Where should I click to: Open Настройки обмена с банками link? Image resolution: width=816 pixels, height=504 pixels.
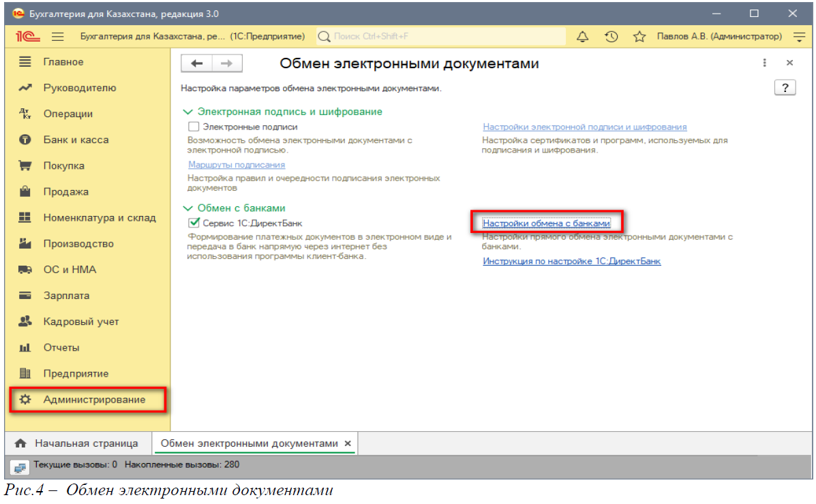[546, 223]
